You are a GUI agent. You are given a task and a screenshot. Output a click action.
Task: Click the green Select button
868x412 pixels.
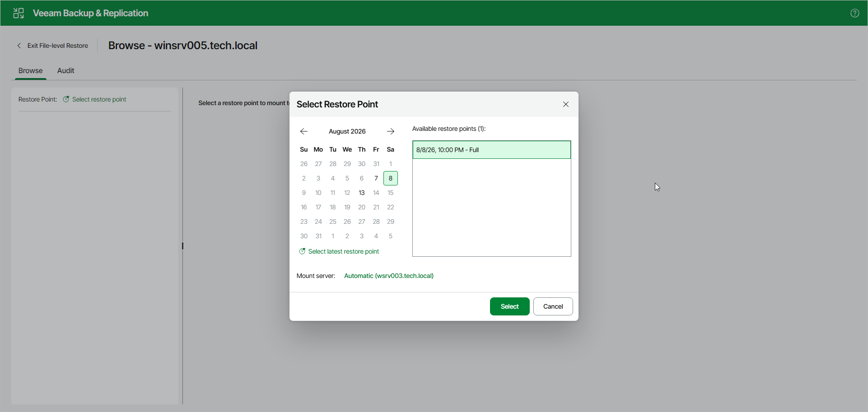[510, 306]
